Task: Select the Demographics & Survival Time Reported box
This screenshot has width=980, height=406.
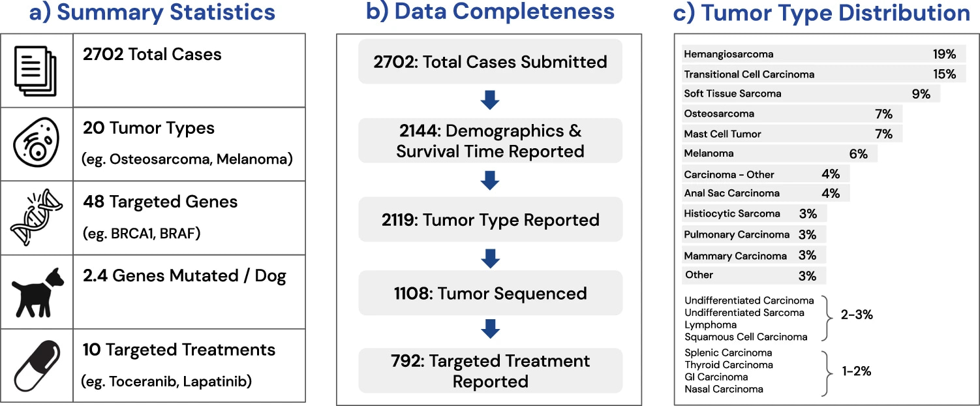Action: click(490, 141)
